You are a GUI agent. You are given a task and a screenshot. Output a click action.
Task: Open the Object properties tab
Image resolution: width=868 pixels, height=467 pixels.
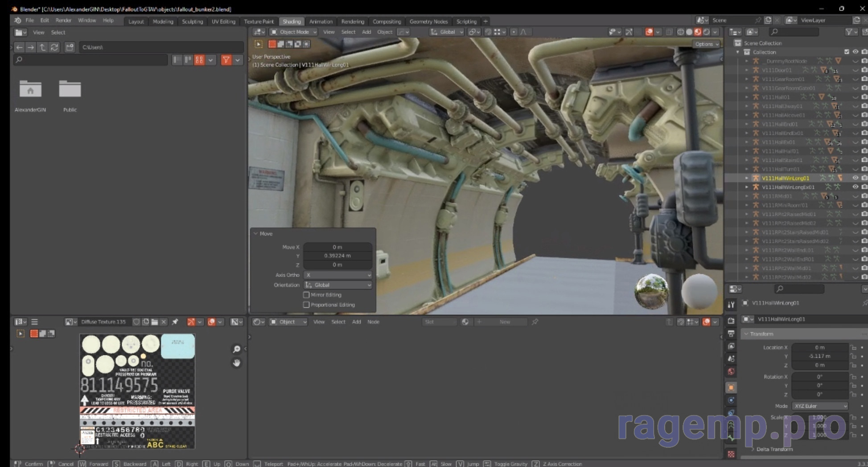(731, 387)
